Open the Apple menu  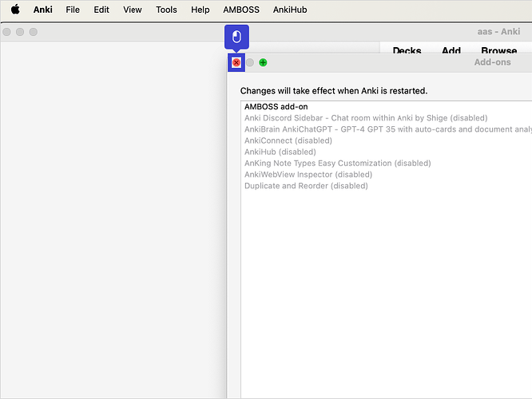click(14, 10)
